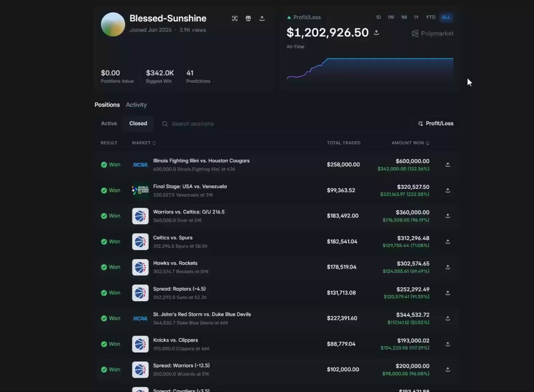Select the YTD time range
The image size is (534, 392).
coord(430,17)
